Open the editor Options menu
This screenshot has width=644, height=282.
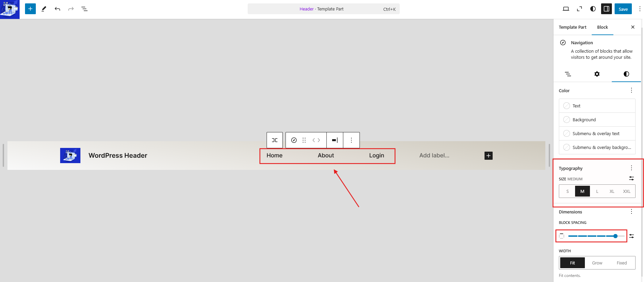[x=640, y=9]
